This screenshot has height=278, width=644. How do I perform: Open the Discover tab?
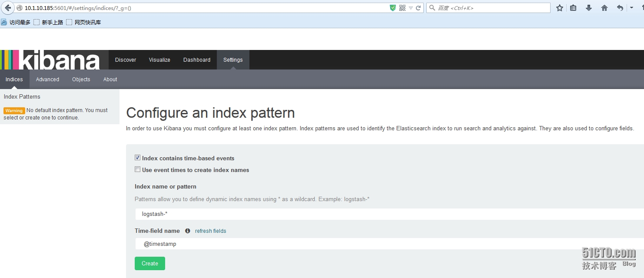click(126, 60)
